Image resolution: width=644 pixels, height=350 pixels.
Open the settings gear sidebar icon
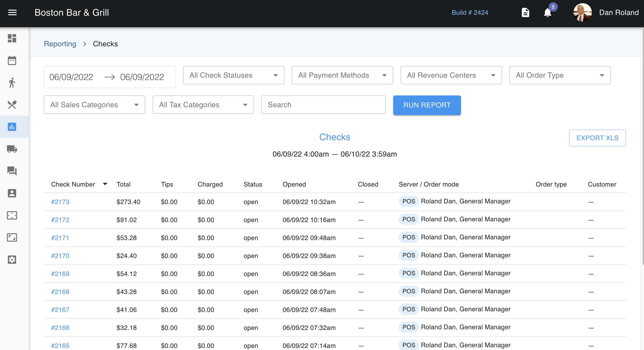pyautogui.click(x=12, y=259)
